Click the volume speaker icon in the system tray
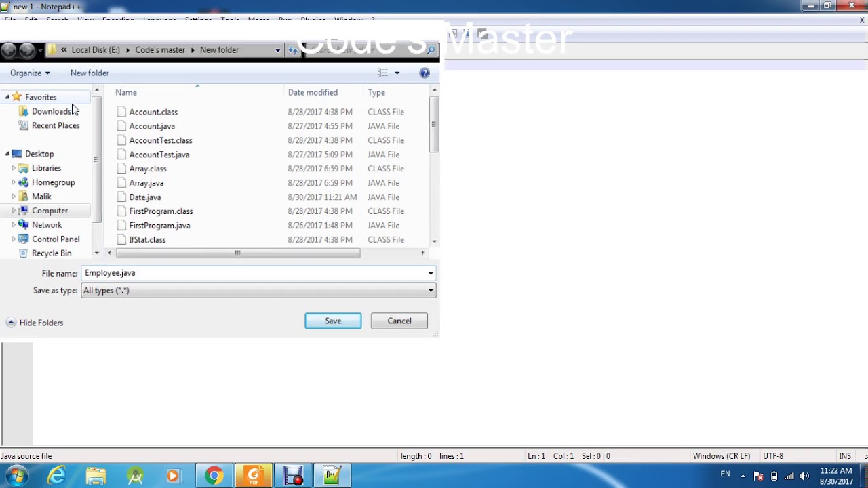 804,476
